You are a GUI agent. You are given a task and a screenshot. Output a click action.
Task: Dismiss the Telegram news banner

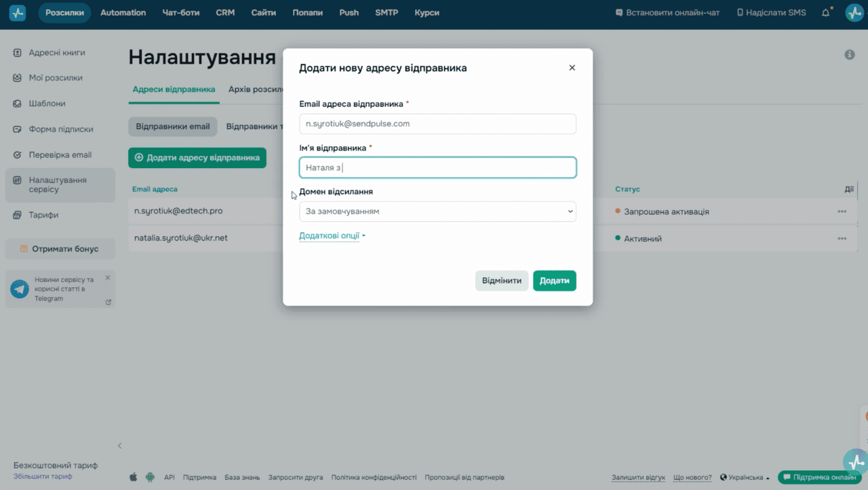pyautogui.click(x=107, y=278)
